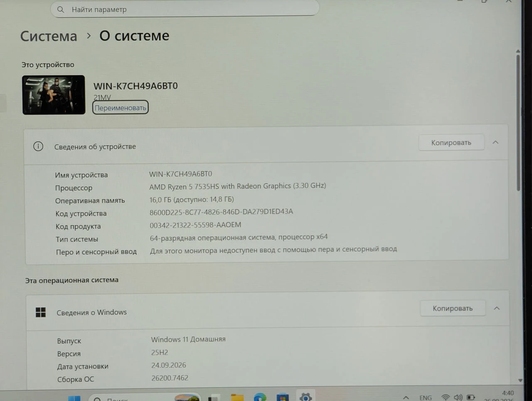Click the device ID "8600D225-8C77-4826-846D-DA279D1ED43A"

[221, 212]
